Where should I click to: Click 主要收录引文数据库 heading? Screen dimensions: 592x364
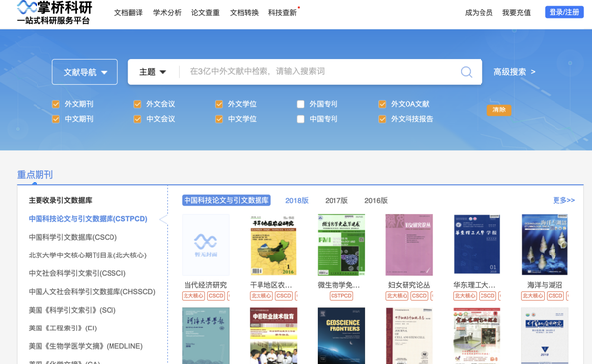pyautogui.click(x=60, y=200)
